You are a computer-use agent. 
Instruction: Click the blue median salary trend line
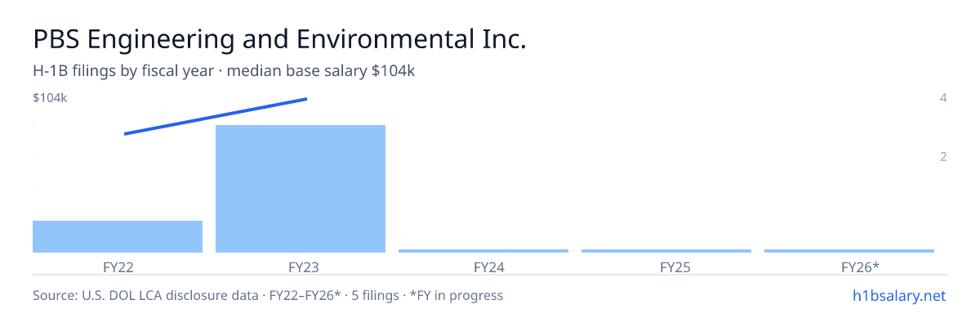216,116
